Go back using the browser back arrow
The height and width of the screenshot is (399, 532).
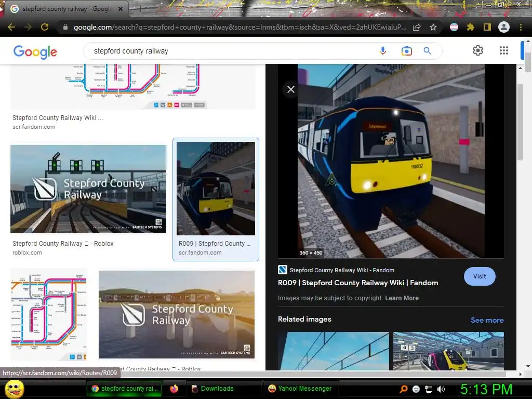pyautogui.click(x=11, y=27)
